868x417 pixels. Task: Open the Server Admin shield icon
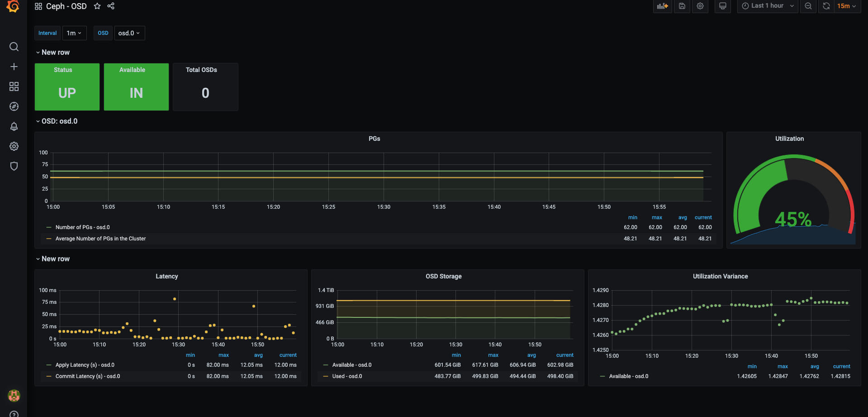coord(14,166)
